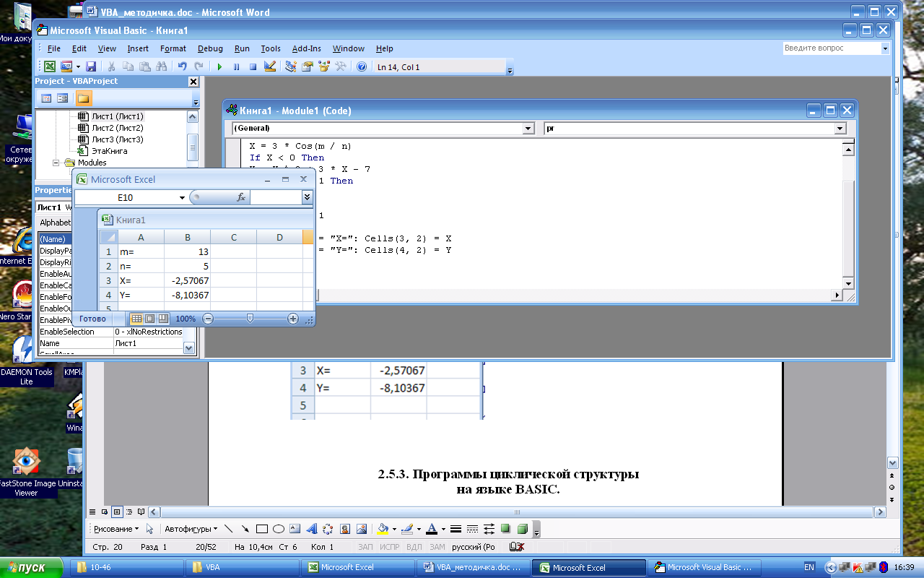Viewport: 924px width, 578px height.
Task: Click the Cut scissors icon in VBA toolbar
Action: pos(111,66)
